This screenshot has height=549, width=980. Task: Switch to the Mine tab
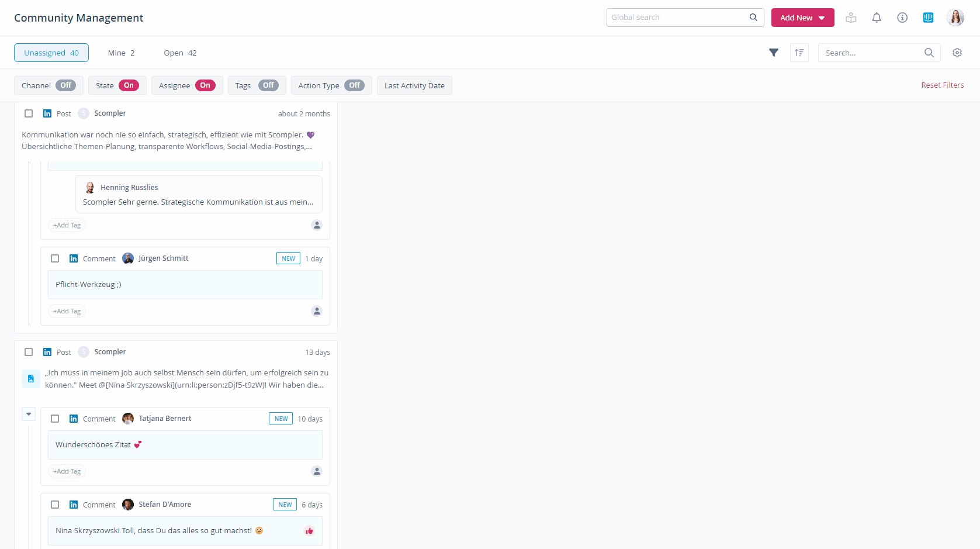(x=121, y=53)
